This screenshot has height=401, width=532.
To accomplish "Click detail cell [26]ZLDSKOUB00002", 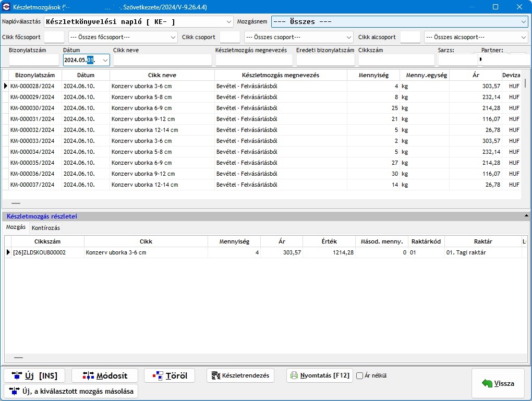I will (x=47, y=252).
